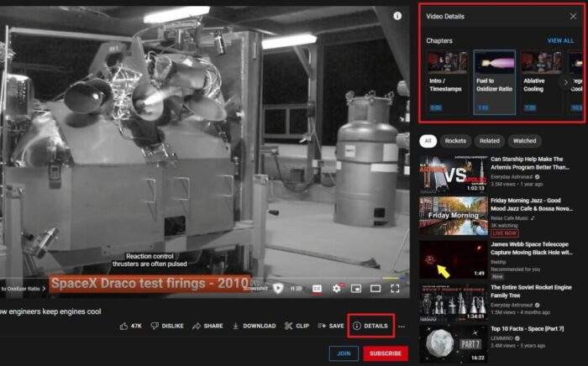Click 'LIVE NOW' badge on jazz video
Image resolution: width=588 pixels, height=366 pixels.
[x=505, y=233]
